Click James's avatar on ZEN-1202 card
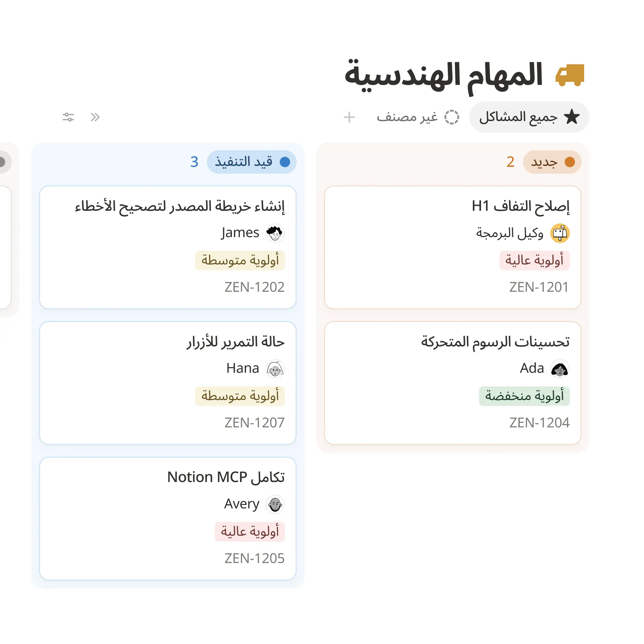Viewport: 644px width, 644px height. (x=275, y=233)
